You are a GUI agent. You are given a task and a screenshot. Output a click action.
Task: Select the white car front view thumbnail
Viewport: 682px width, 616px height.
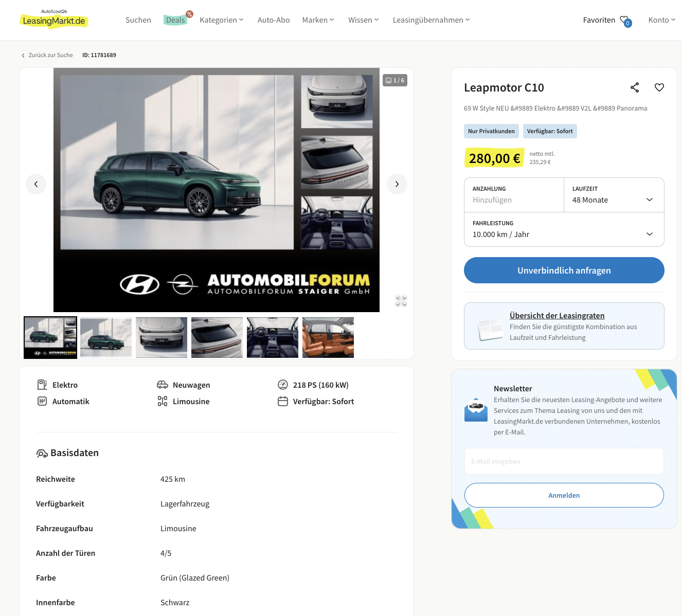coord(161,337)
